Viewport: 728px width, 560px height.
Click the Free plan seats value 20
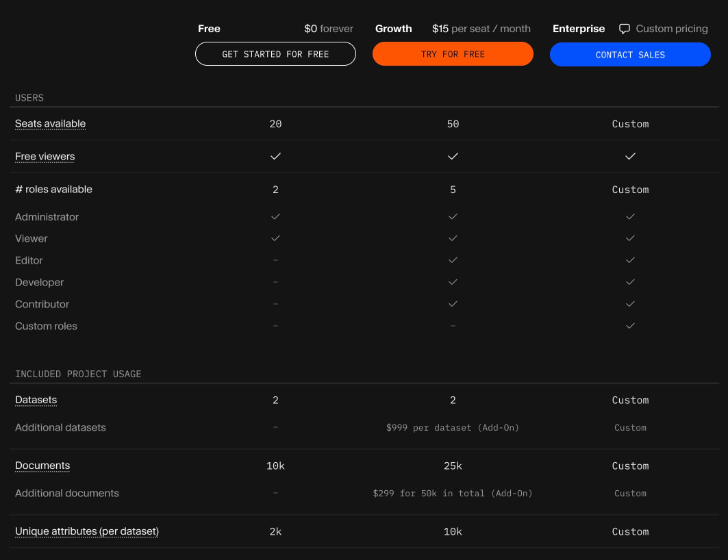275,124
